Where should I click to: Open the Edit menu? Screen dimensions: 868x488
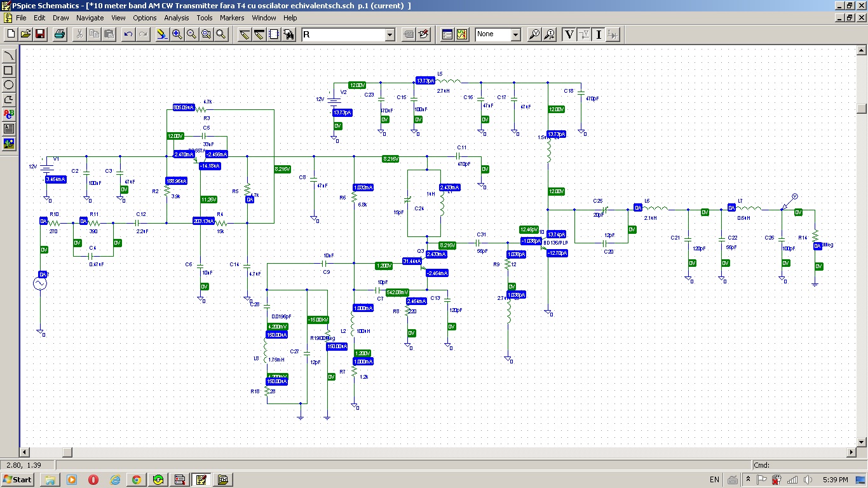[39, 18]
